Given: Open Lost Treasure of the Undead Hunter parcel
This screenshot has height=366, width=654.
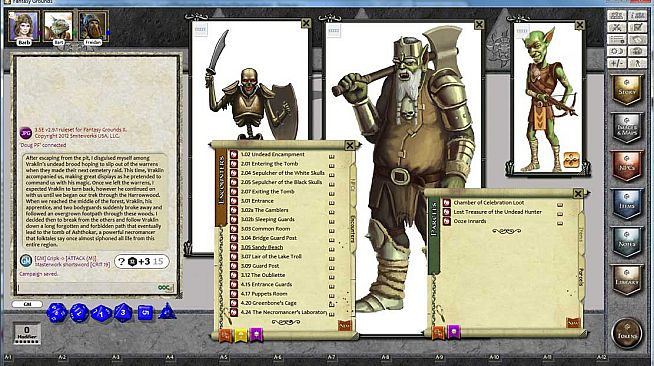Looking at the screenshot, I should pos(498,212).
